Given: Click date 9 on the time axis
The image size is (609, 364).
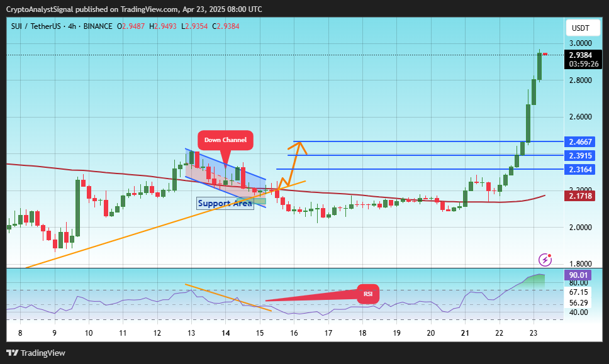Looking at the screenshot, I should (x=54, y=333).
